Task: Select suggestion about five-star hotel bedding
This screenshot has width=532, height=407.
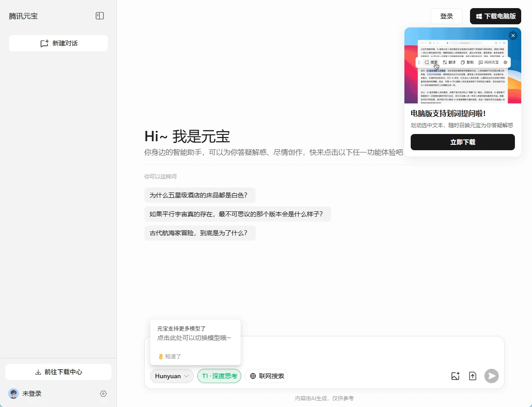Action: tap(199, 195)
